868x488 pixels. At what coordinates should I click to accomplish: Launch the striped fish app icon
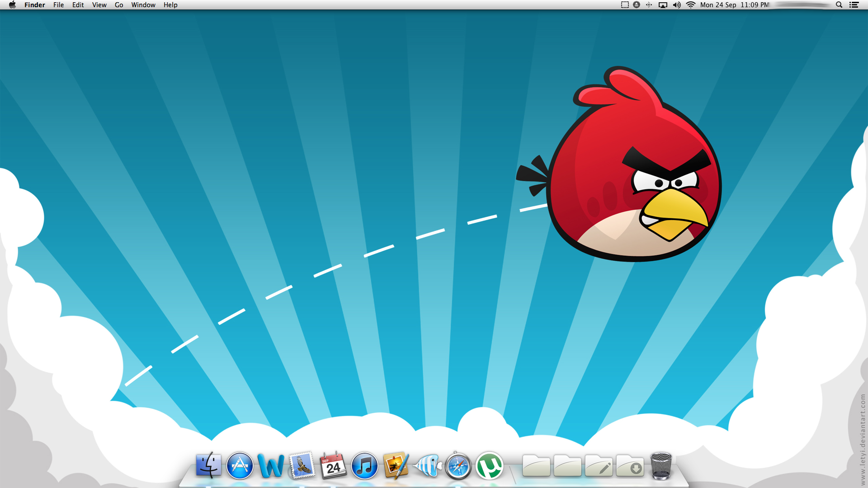coord(427,466)
